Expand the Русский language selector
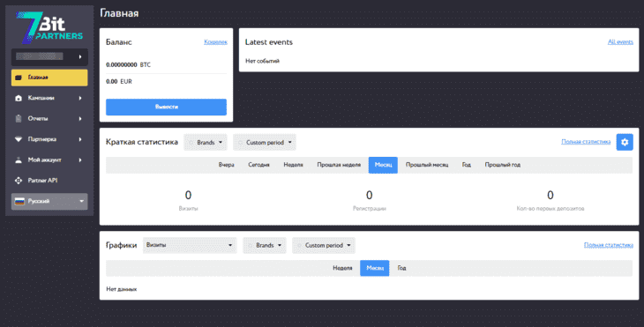Viewport: 644px width, 327px height. [x=49, y=202]
